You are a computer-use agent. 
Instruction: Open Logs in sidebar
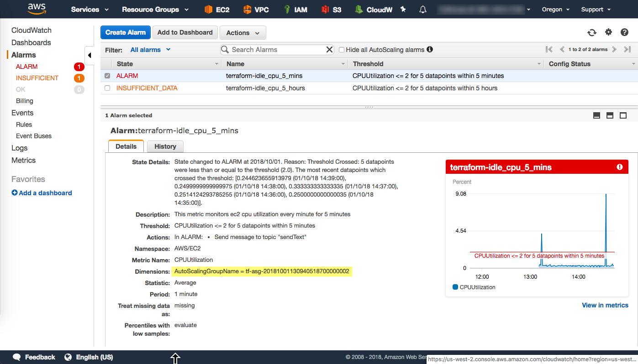click(20, 148)
